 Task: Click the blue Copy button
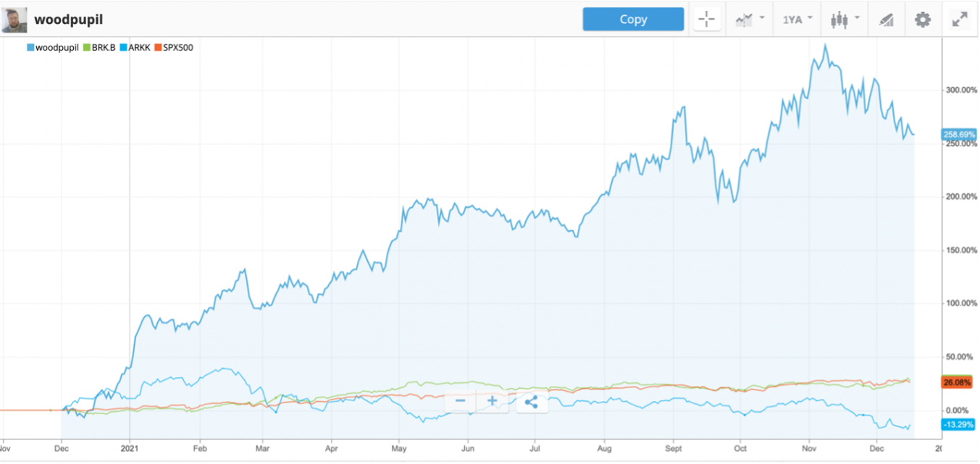[633, 20]
